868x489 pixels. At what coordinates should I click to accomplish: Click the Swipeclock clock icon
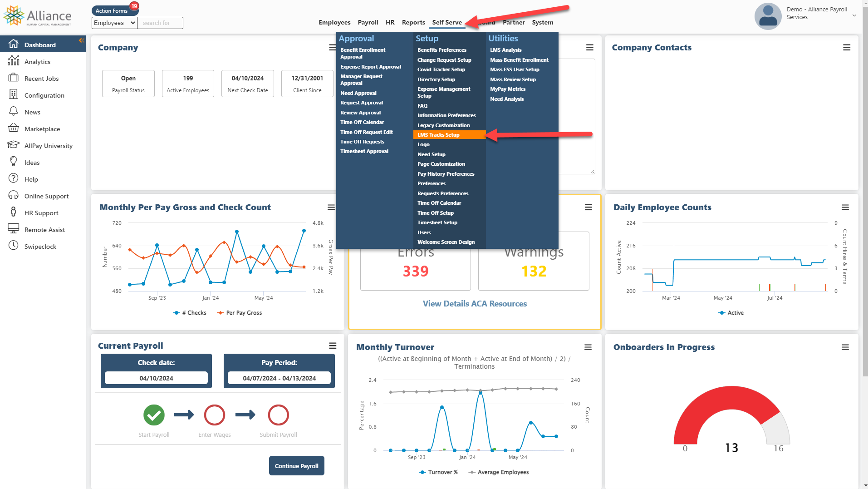14,246
